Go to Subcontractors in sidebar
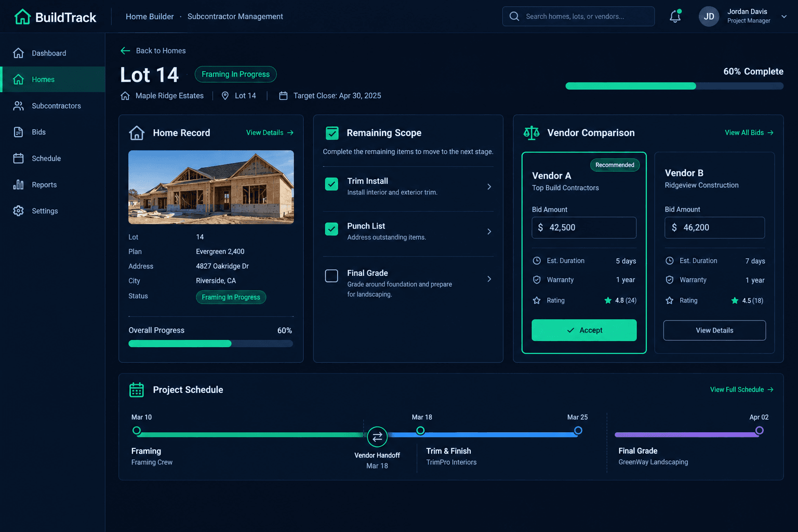This screenshot has height=532, width=798. click(52, 105)
